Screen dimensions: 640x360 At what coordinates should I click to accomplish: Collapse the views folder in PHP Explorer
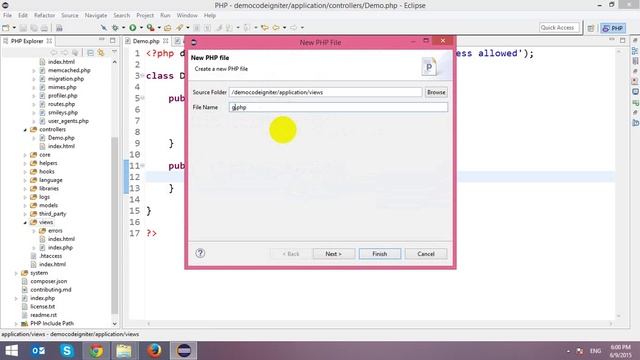pyautogui.click(x=25, y=222)
